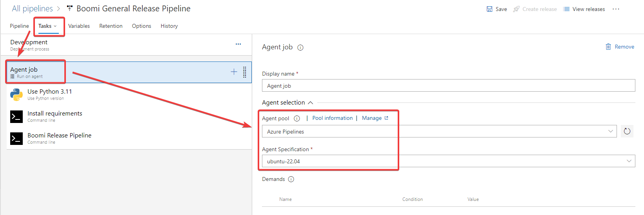Show Agent pool info tooltip icon
Viewport: 644px width, 215px height.
[297, 118]
